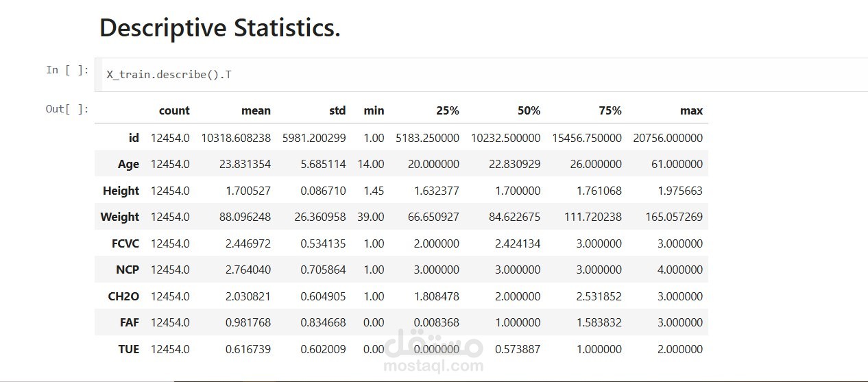Click the max column header
The height and width of the screenshot is (382, 868).
(x=692, y=110)
